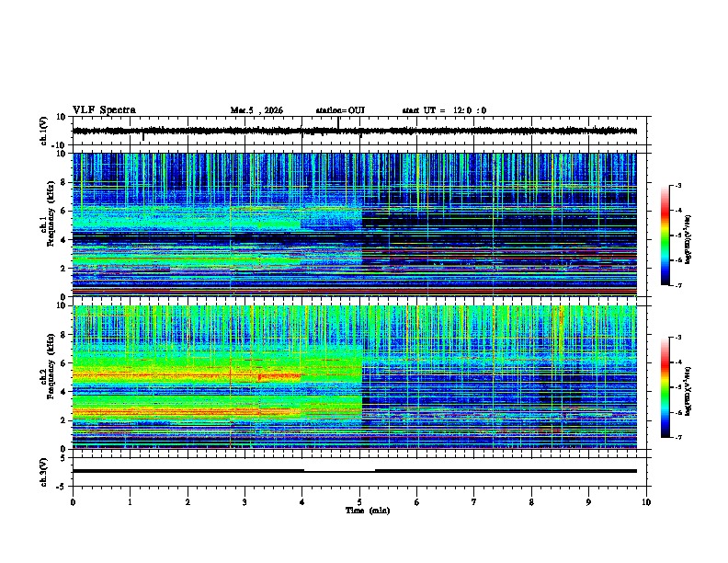Click the ch.2 spectrogram color scale bar
The image size is (728, 563).
[665, 387]
